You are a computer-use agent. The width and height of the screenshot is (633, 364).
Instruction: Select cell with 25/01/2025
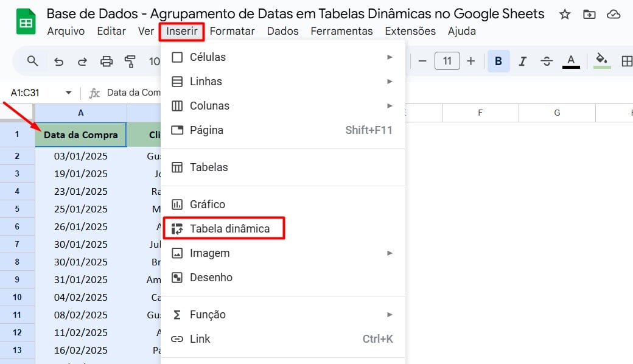click(x=81, y=209)
